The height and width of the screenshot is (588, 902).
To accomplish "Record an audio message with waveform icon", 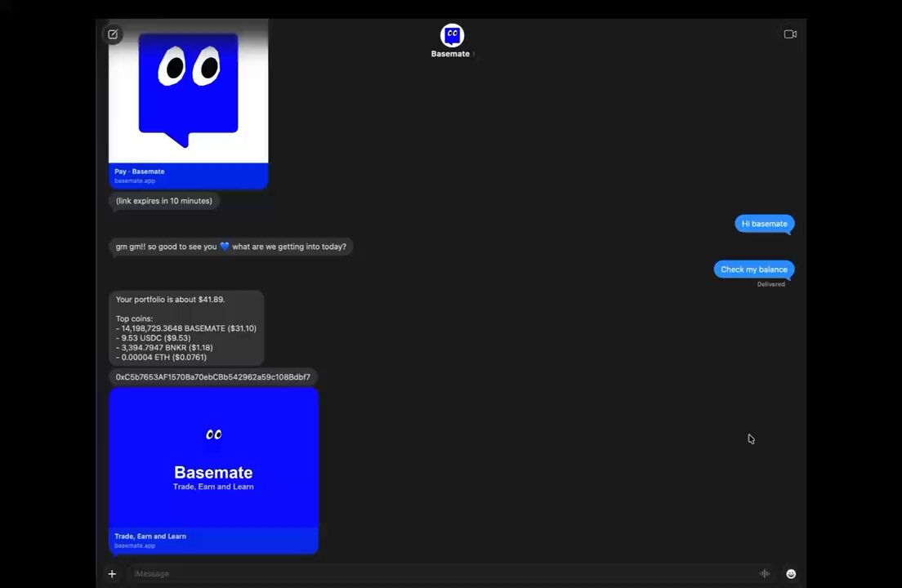I will [x=765, y=573].
